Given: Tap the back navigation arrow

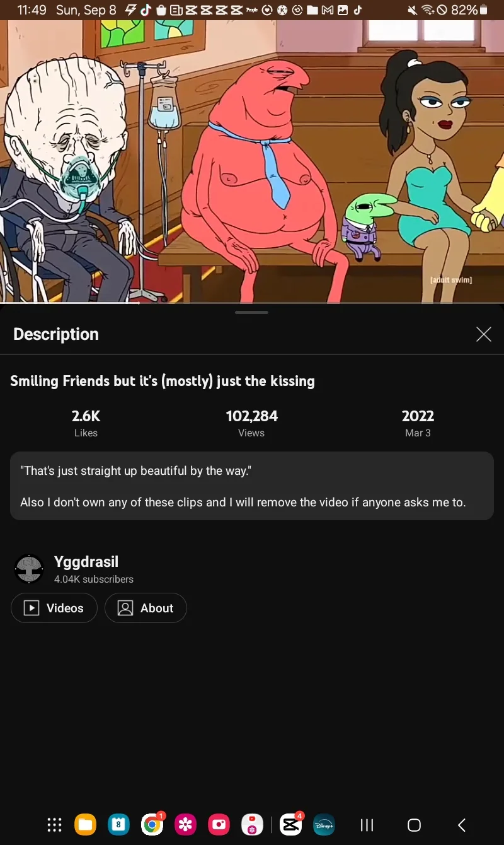Looking at the screenshot, I should [x=461, y=825].
